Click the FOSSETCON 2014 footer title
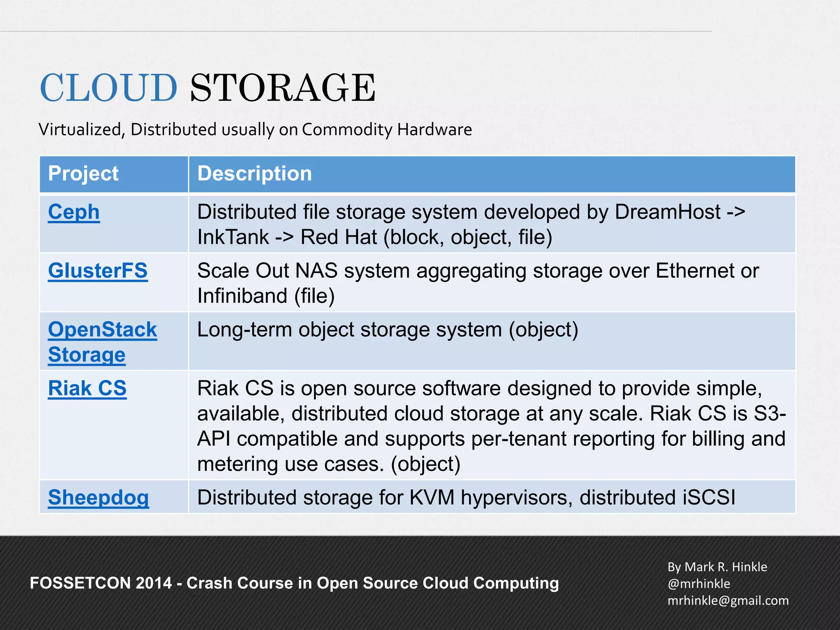 click(294, 583)
